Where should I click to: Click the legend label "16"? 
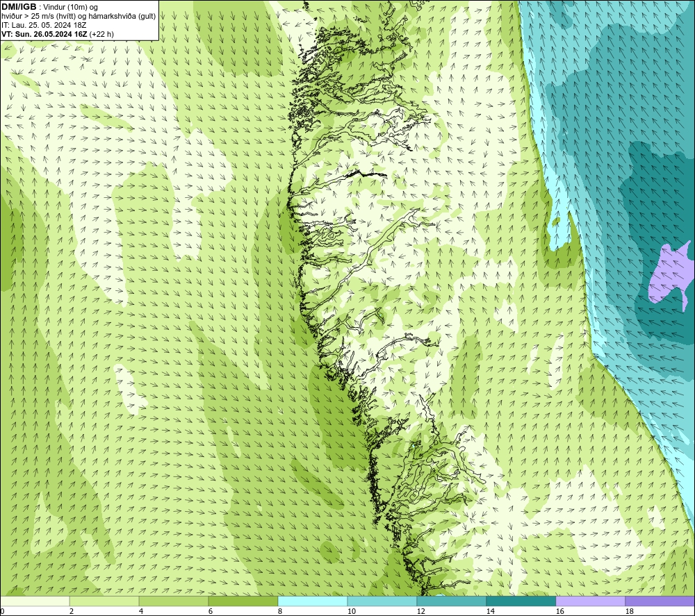coord(559,611)
